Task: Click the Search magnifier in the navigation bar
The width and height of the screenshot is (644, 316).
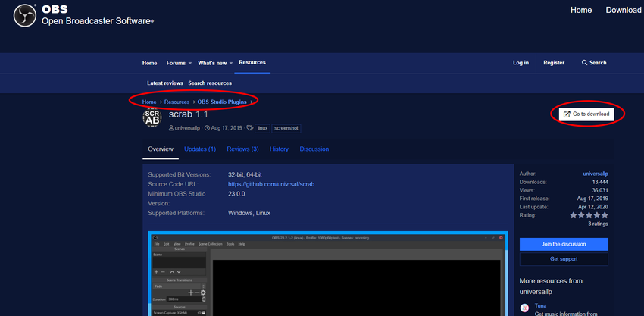Action: click(x=584, y=63)
